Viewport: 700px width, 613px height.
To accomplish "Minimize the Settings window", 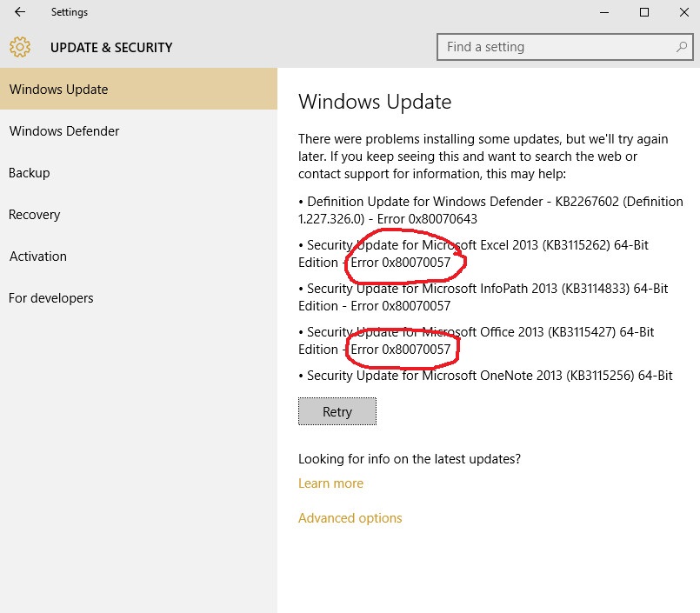I will 604,12.
